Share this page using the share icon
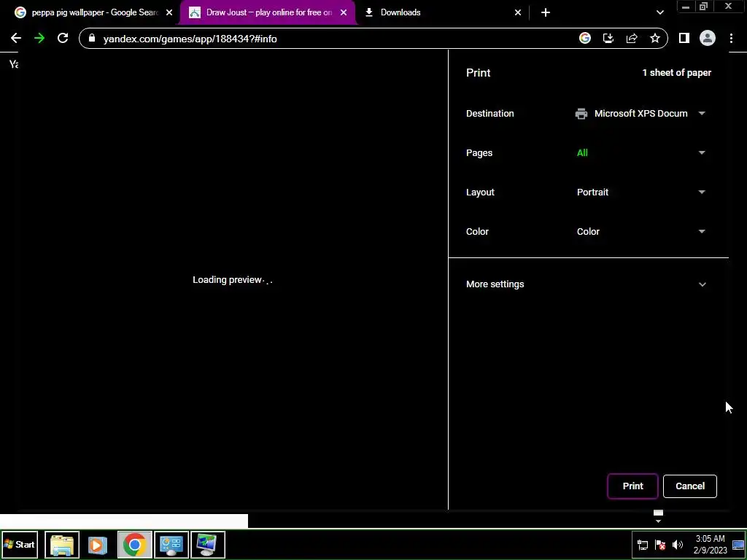The width and height of the screenshot is (747, 560). pos(632,39)
